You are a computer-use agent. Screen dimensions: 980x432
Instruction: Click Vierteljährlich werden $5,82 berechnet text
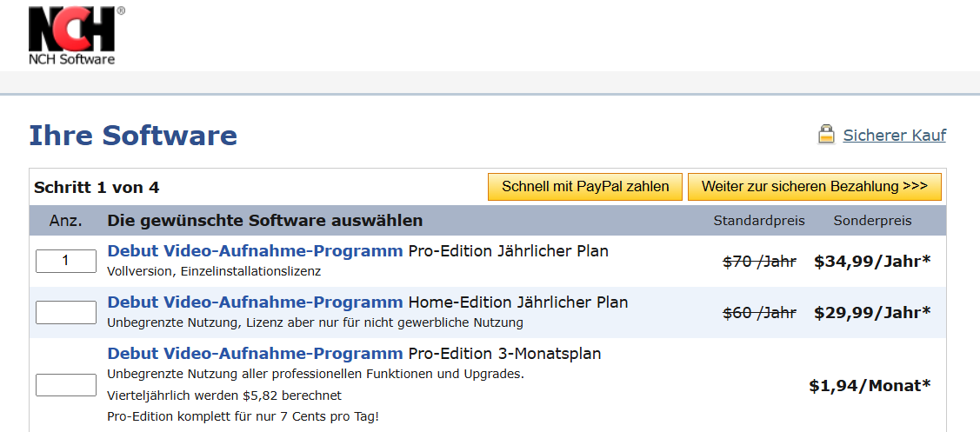(x=224, y=395)
